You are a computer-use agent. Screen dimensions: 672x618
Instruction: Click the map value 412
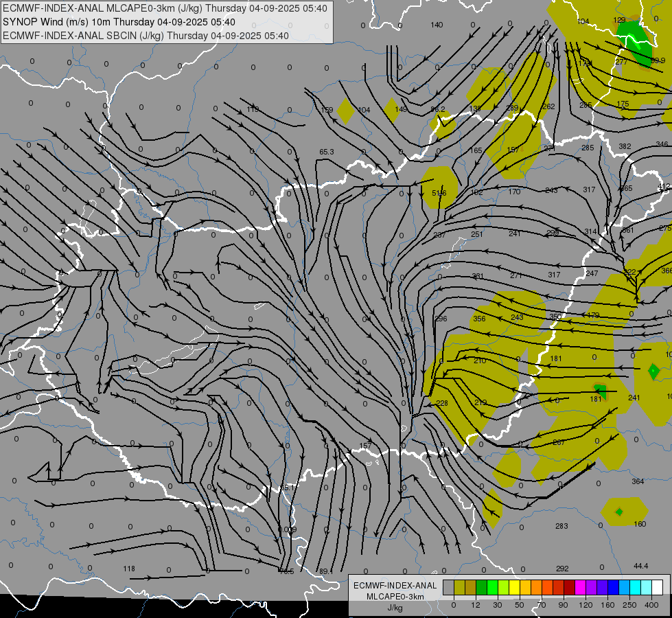tap(664, 186)
